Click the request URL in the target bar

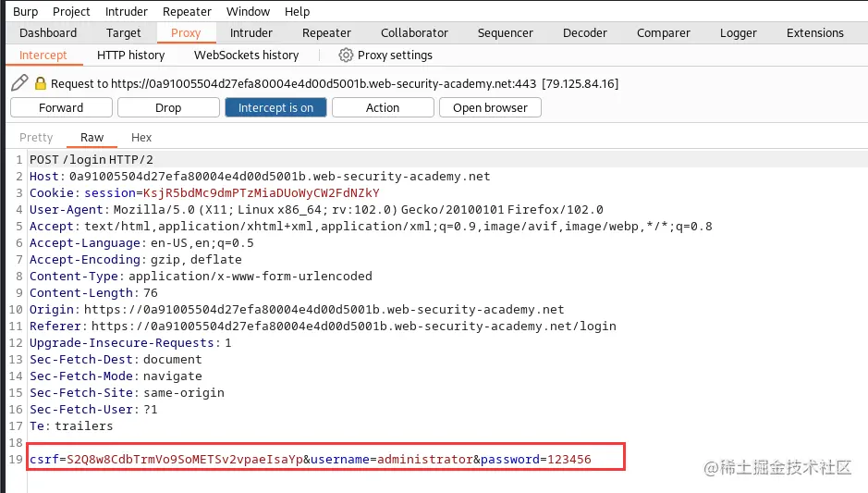tap(324, 83)
